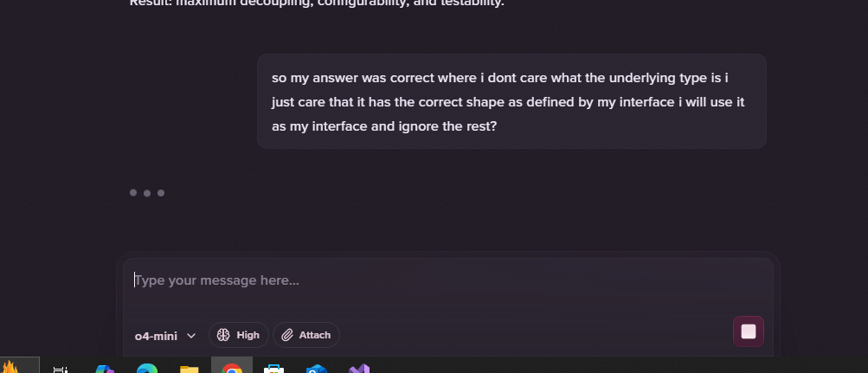Viewport: 868px width, 373px height.
Task: Click the user message about interface shape
Action: tap(511, 102)
